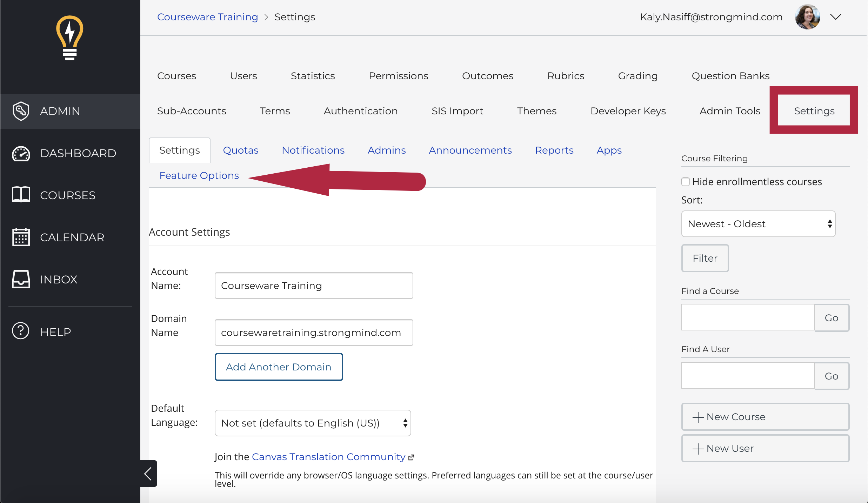Image resolution: width=868 pixels, height=503 pixels.
Task: Switch to the Notifications tab
Action: tap(313, 150)
